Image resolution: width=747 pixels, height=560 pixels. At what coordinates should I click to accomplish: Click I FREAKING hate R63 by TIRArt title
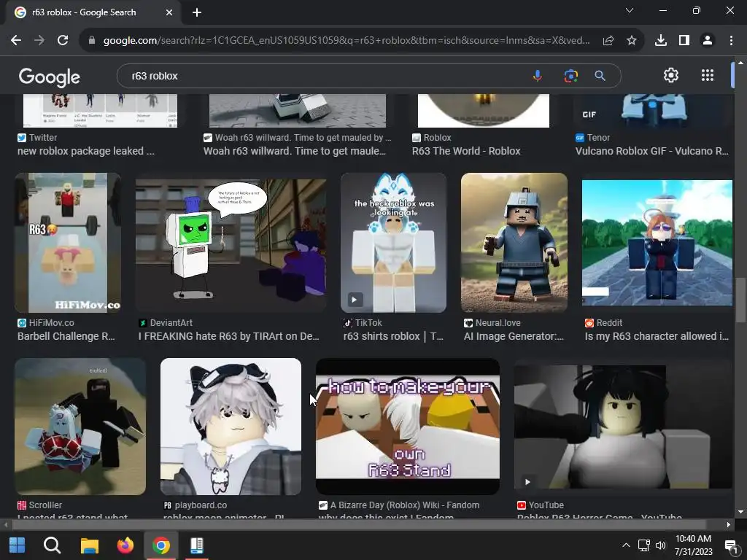point(228,336)
